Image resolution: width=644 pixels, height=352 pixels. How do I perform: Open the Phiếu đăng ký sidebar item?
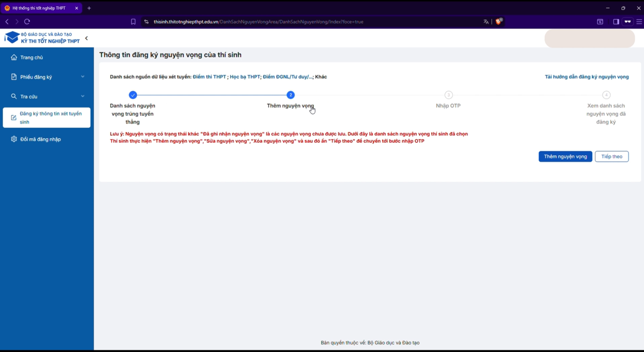tap(47, 77)
